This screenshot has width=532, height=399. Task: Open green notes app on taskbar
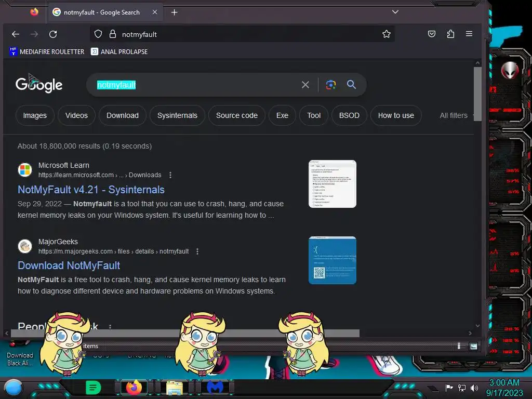[x=93, y=388]
